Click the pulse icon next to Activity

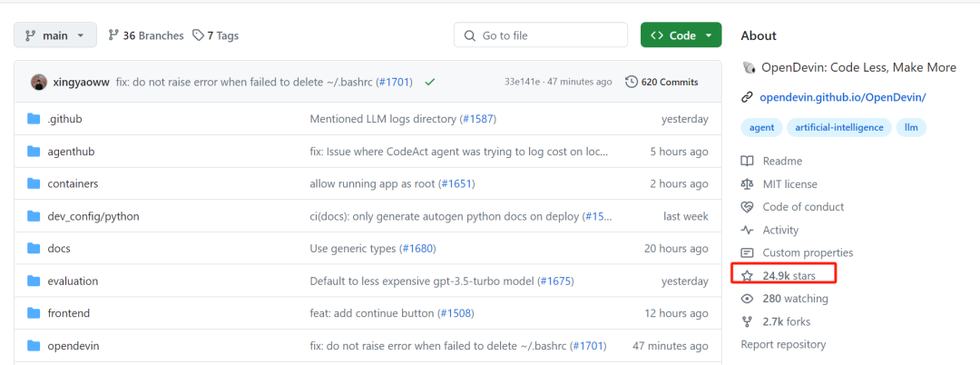tap(747, 230)
